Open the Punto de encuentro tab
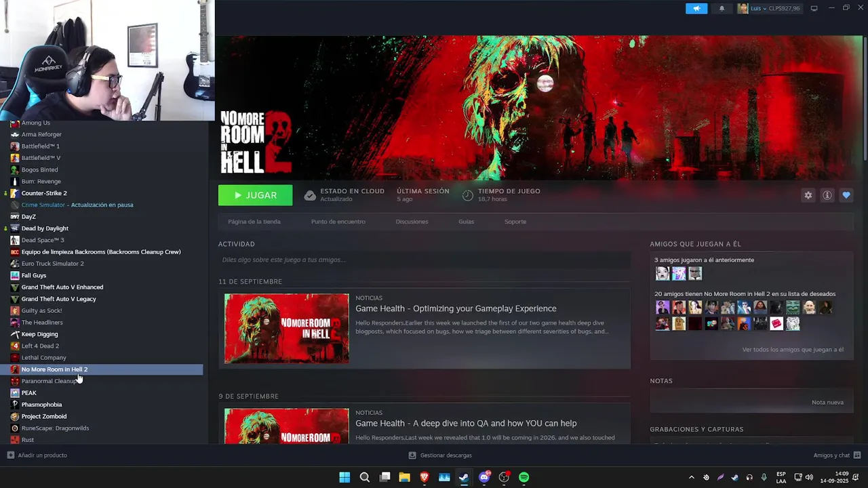Screen dimensions: 868x488 click(338, 222)
